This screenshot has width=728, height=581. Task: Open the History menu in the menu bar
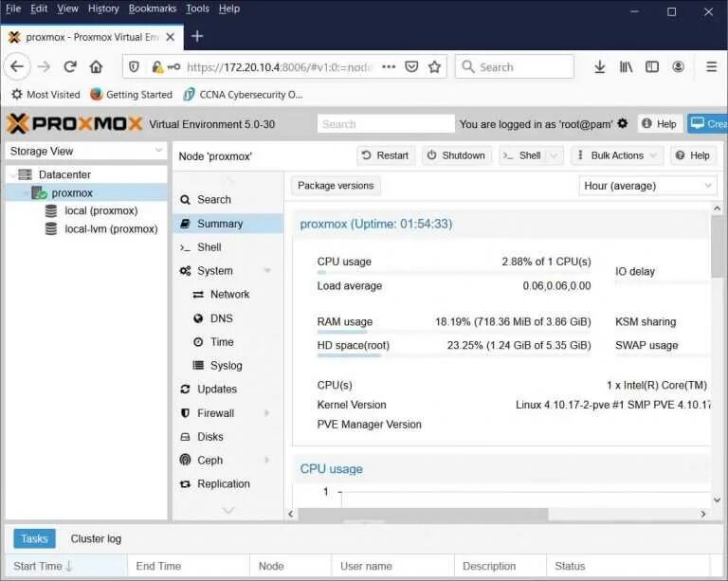click(x=103, y=9)
